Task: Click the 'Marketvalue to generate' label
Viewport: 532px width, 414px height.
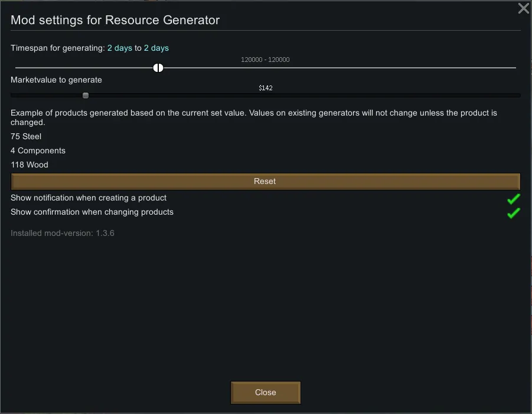Action: (x=56, y=80)
